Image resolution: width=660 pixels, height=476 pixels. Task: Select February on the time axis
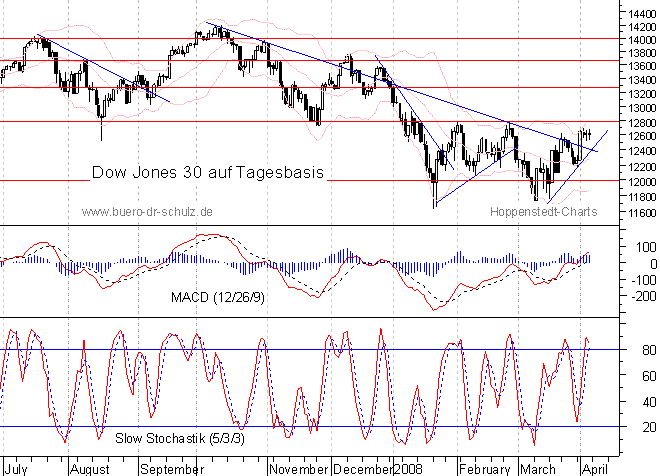click(x=485, y=466)
